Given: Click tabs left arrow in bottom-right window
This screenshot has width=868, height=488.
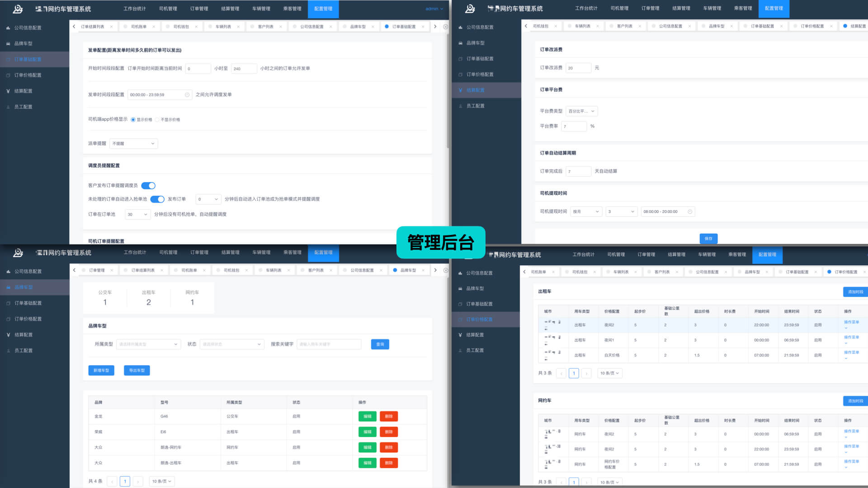Looking at the screenshot, I should 524,272.
